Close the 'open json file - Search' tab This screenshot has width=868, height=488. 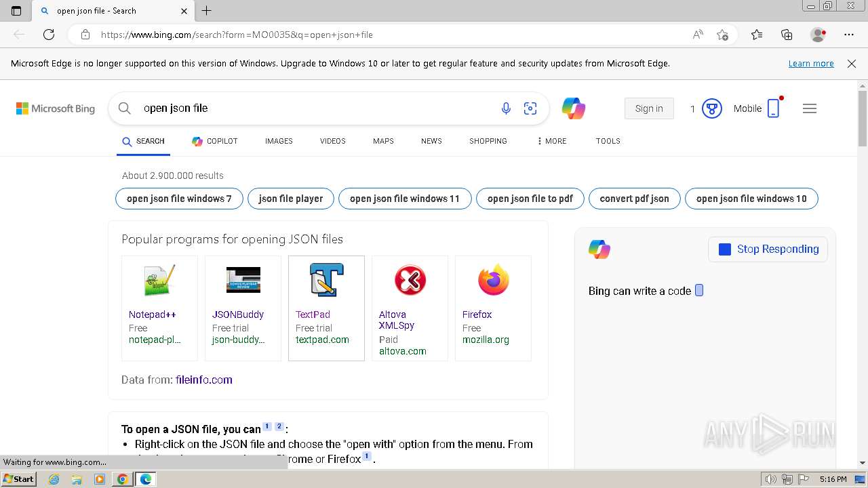point(184,11)
